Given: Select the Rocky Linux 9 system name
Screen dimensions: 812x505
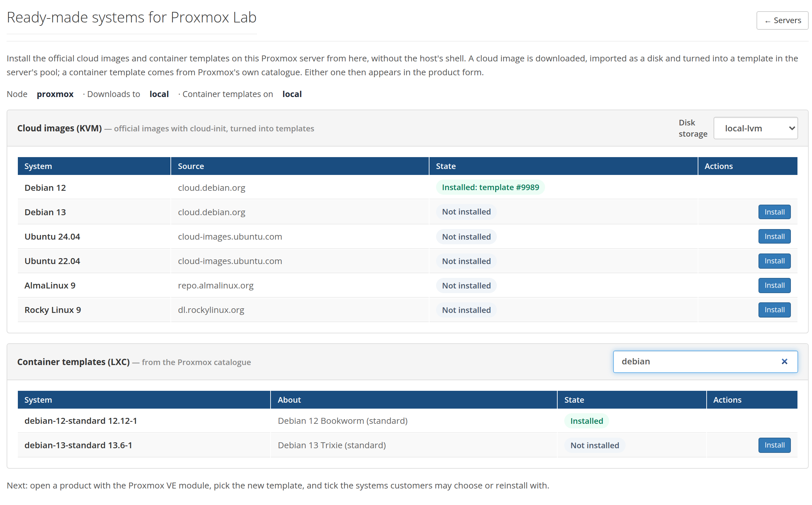Looking at the screenshot, I should coord(53,310).
